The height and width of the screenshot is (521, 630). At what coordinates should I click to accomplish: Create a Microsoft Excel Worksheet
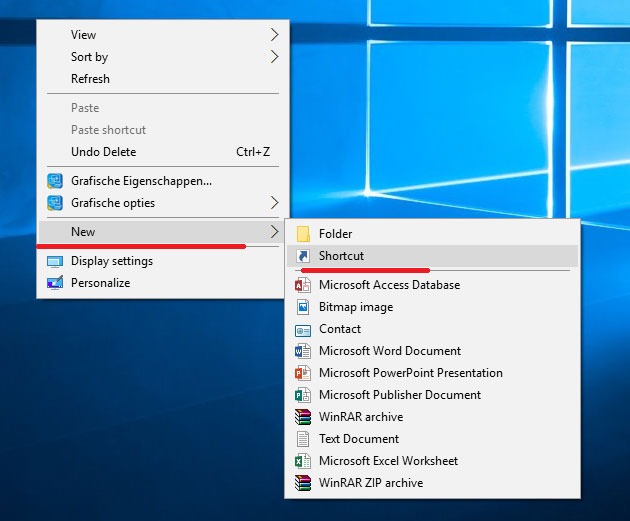(432, 461)
